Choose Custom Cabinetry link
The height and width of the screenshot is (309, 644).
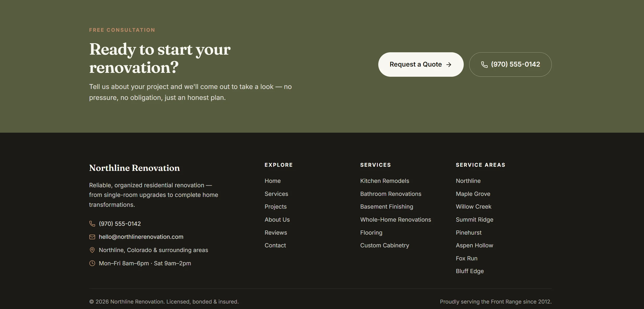click(x=385, y=245)
